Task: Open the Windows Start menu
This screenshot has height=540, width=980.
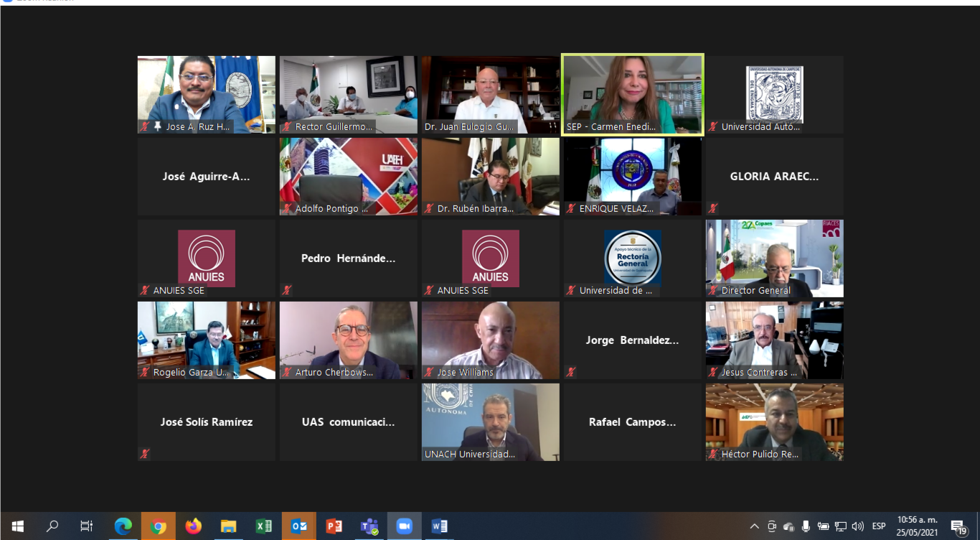Action: tap(17, 526)
